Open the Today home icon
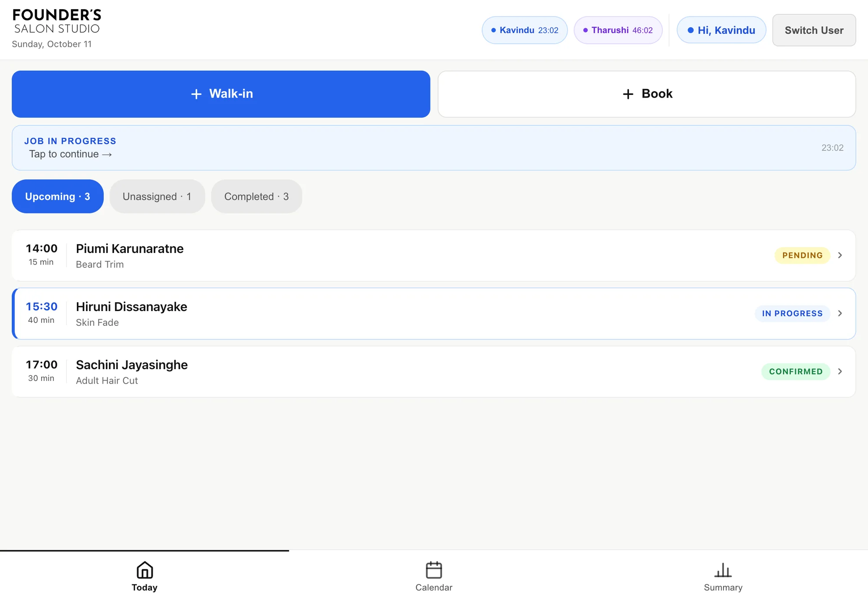The width and height of the screenshot is (868, 603). click(145, 570)
